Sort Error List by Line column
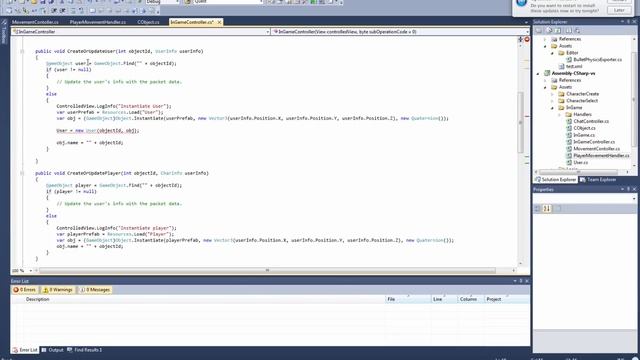Viewport: 640px width, 360px height. (444, 299)
